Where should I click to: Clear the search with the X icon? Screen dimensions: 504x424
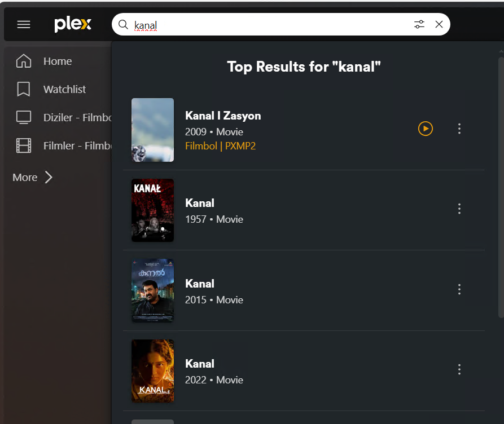[x=439, y=24]
